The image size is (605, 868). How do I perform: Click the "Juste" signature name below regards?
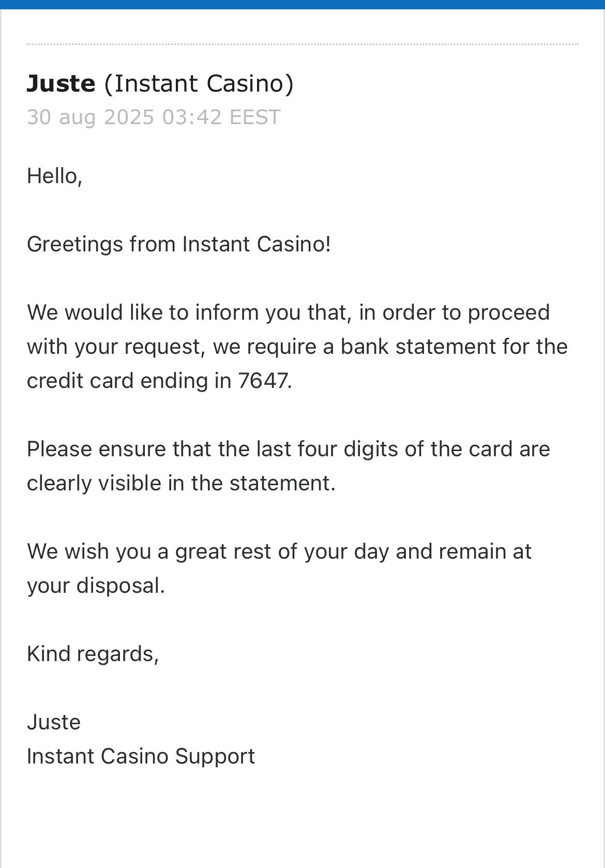tap(54, 722)
